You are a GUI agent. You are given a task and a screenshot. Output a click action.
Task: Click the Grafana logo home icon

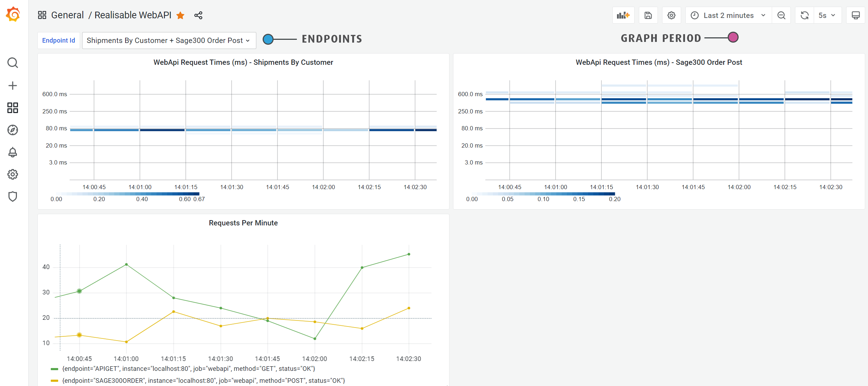[x=13, y=15]
